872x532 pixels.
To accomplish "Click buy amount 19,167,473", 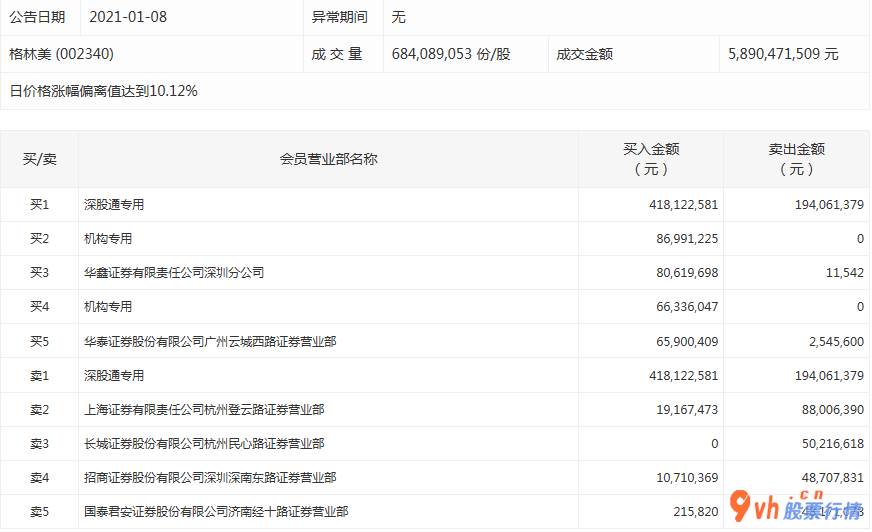I will click(x=687, y=410).
